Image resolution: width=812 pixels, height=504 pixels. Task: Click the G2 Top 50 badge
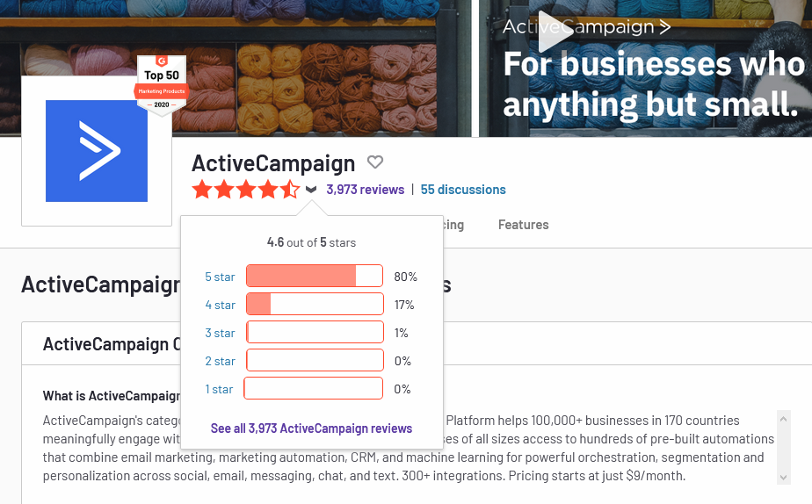pyautogui.click(x=162, y=86)
